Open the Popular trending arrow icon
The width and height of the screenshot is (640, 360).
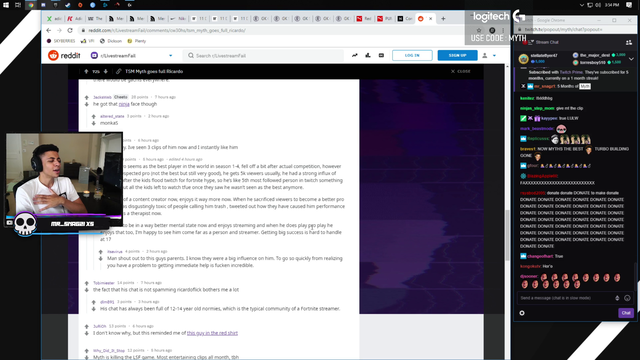355,56
